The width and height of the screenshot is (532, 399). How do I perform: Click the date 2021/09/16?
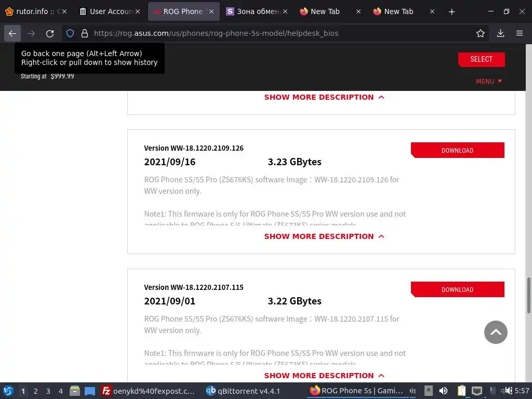click(x=170, y=162)
